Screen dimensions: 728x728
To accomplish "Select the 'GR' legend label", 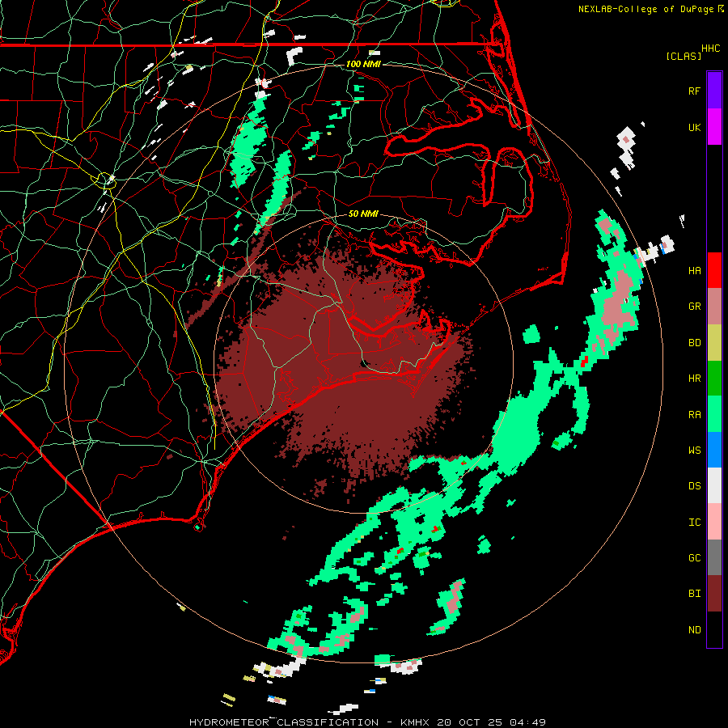I will [x=694, y=307].
